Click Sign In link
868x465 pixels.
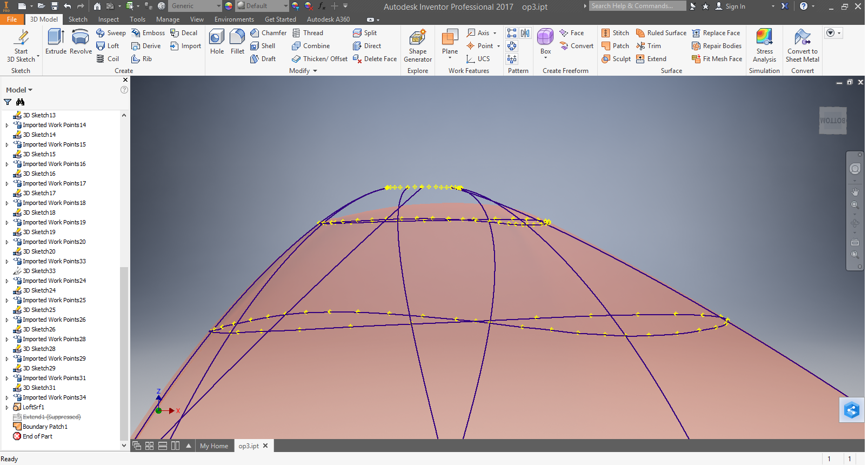click(x=735, y=6)
